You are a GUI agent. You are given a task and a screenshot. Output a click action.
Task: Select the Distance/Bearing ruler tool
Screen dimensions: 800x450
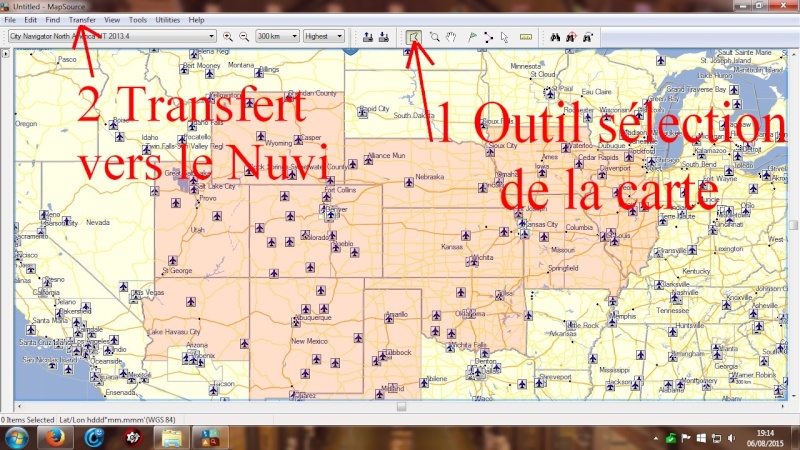pos(526,37)
